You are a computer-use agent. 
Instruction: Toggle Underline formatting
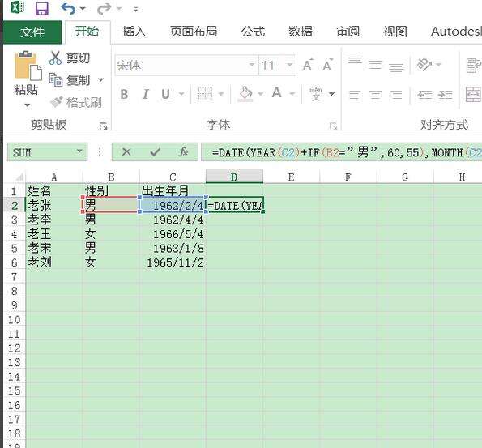[x=166, y=95]
